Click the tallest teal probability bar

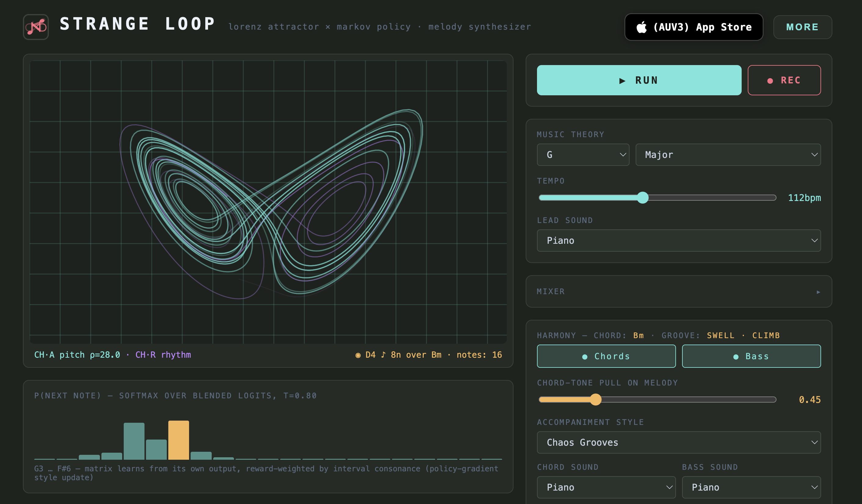pyautogui.click(x=134, y=441)
